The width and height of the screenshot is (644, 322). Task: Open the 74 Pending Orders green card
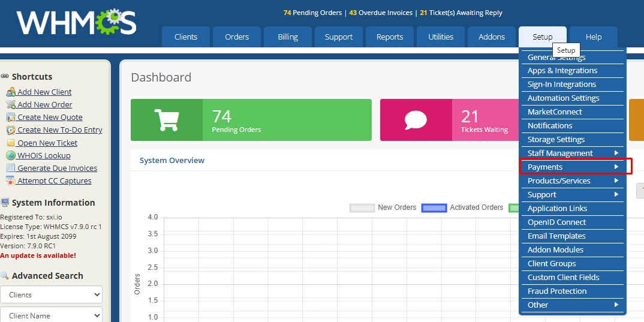(251, 120)
